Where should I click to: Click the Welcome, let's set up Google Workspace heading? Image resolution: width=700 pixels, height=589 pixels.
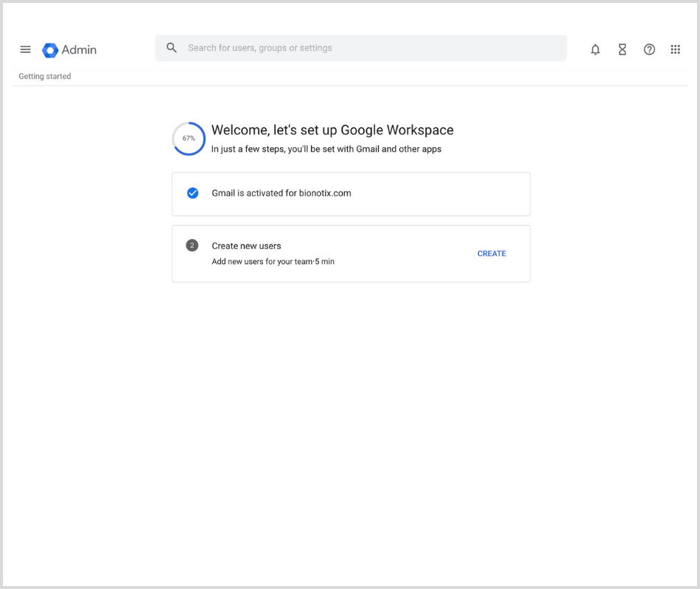[x=332, y=130]
